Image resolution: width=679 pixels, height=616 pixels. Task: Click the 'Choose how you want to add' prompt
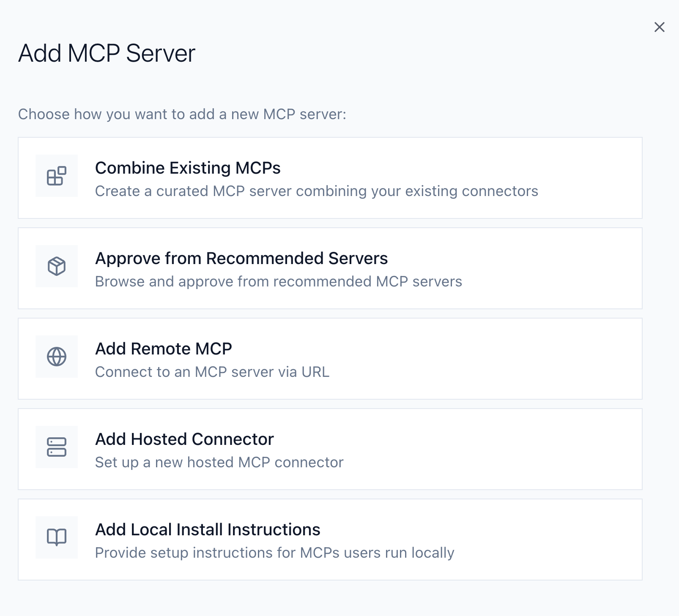tap(182, 114)
